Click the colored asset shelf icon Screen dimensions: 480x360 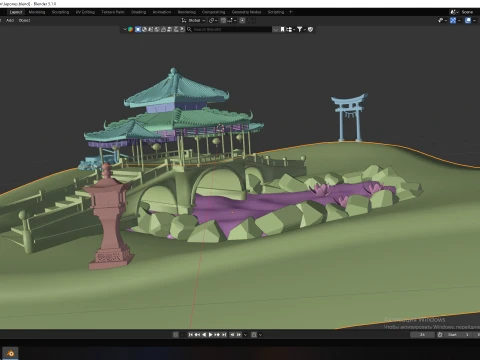(x=130, y=29)
